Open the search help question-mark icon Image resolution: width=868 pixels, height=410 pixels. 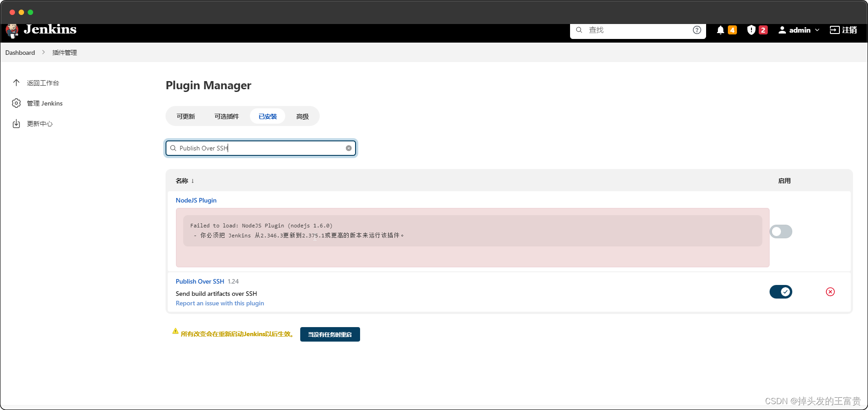coord(697,30)
